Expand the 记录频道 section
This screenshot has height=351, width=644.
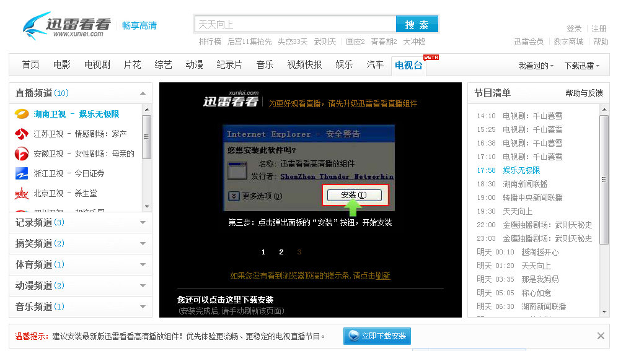coord(143,223)
